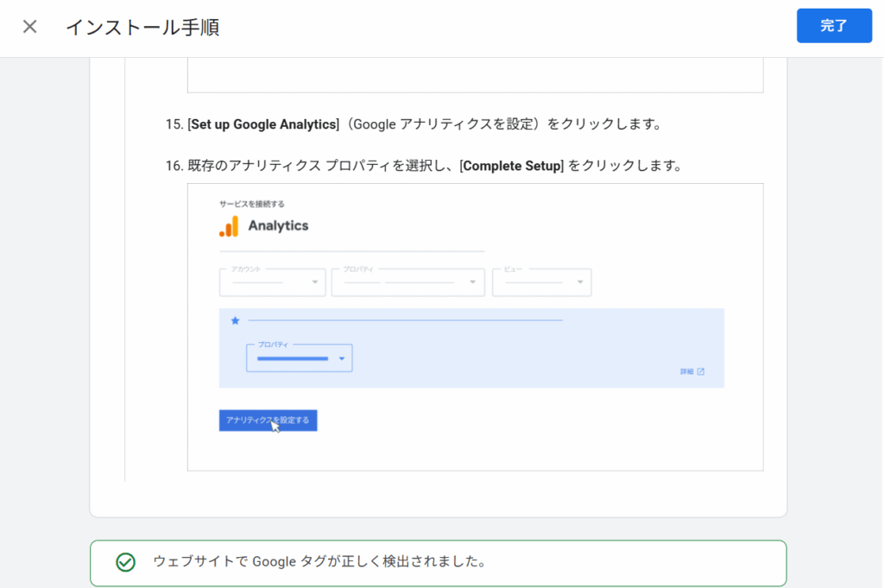The width and height of the screenshot is (884, 588).
Task: Open the アカウント dropdown
Action: click(272, 282)
